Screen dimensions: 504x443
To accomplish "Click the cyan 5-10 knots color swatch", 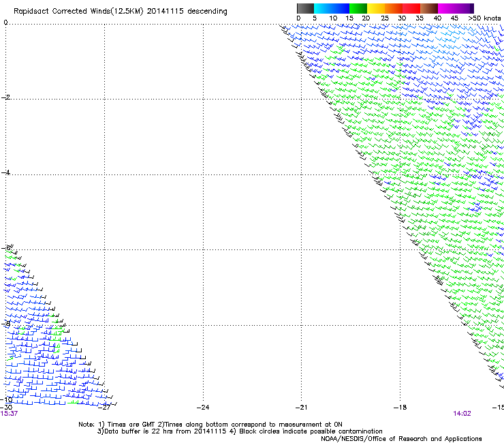I will click(x=323, y=8).
